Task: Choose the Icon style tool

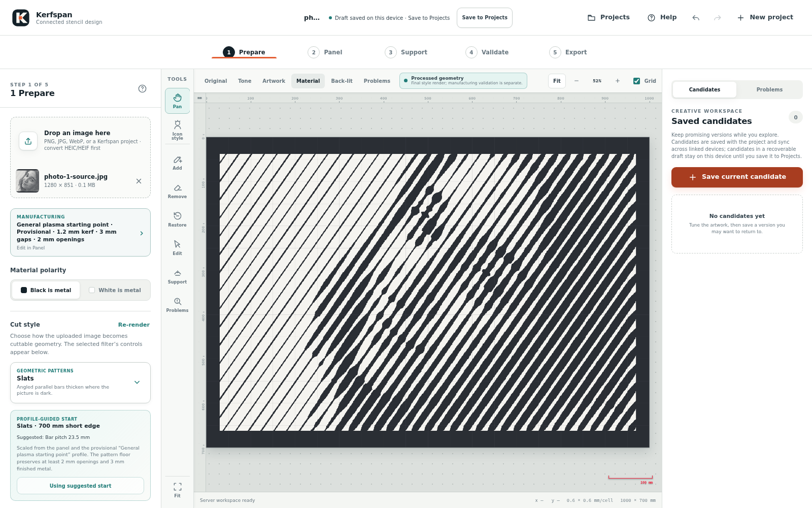Action: click(177, 130)
